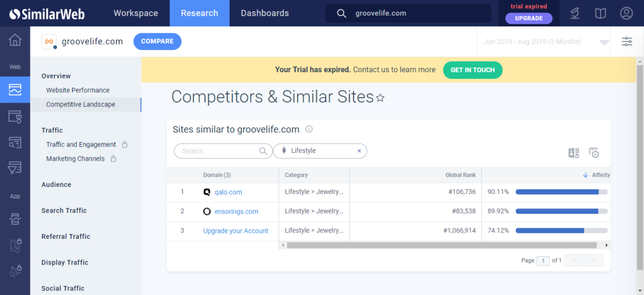644x295 pixels.
Task: Click the locked bottom sidebar icon
Action: [x=15, y=271]
